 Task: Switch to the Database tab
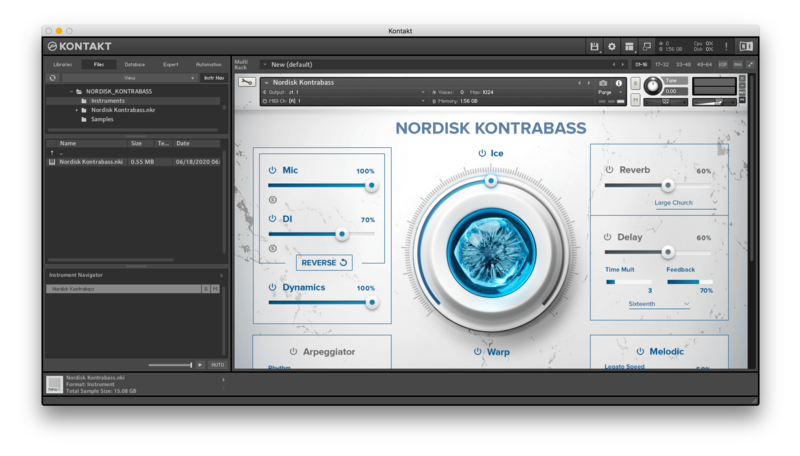[x=135, y=65]
